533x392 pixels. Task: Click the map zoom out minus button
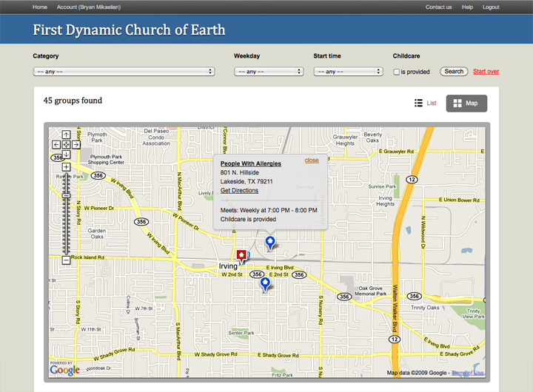66,260
